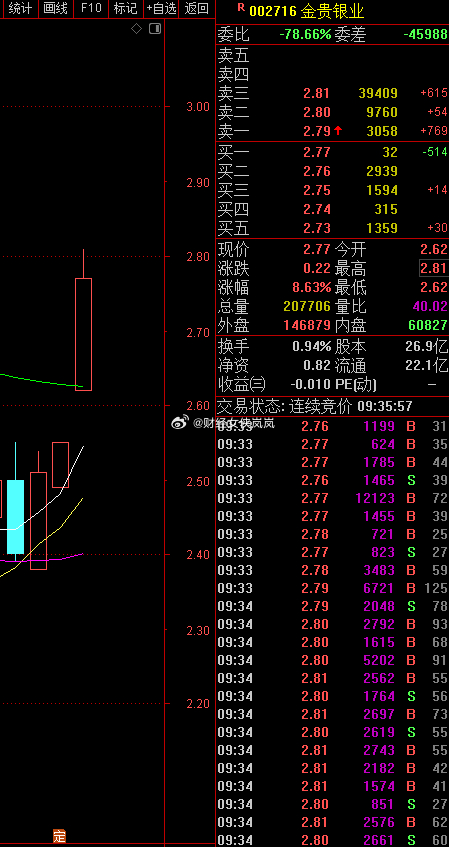Image resolution: width=449 pixels, height=847 pixels.
Task: Select the 画线 drawing tool
Action: [55, 8]
